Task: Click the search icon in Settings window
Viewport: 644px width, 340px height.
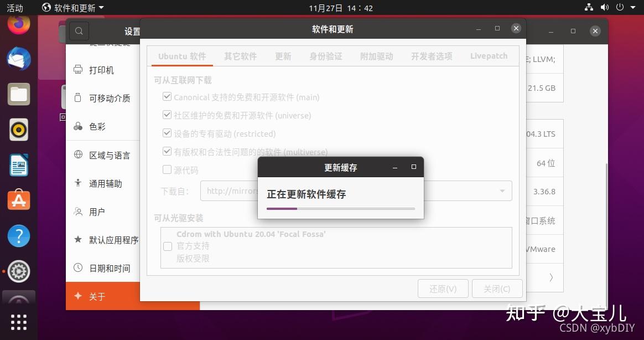Action: click(x=79, y=31)
